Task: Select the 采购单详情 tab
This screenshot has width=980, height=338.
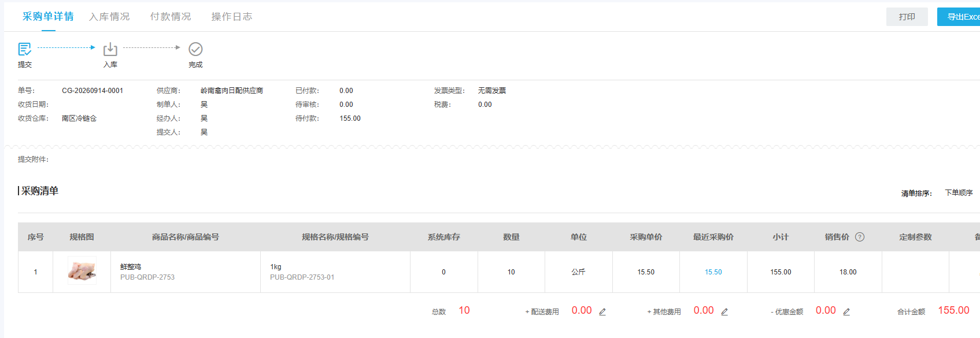Action: point(48,17)
